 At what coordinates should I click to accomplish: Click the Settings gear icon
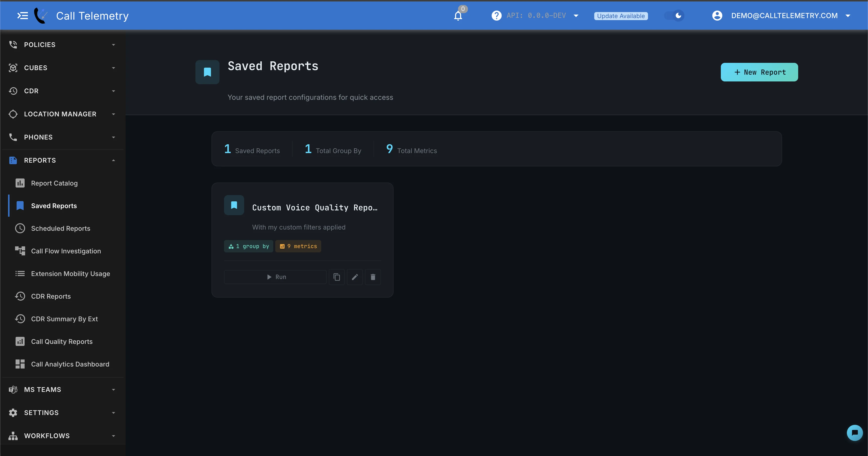pyautogui.click(x=13, y=413)
